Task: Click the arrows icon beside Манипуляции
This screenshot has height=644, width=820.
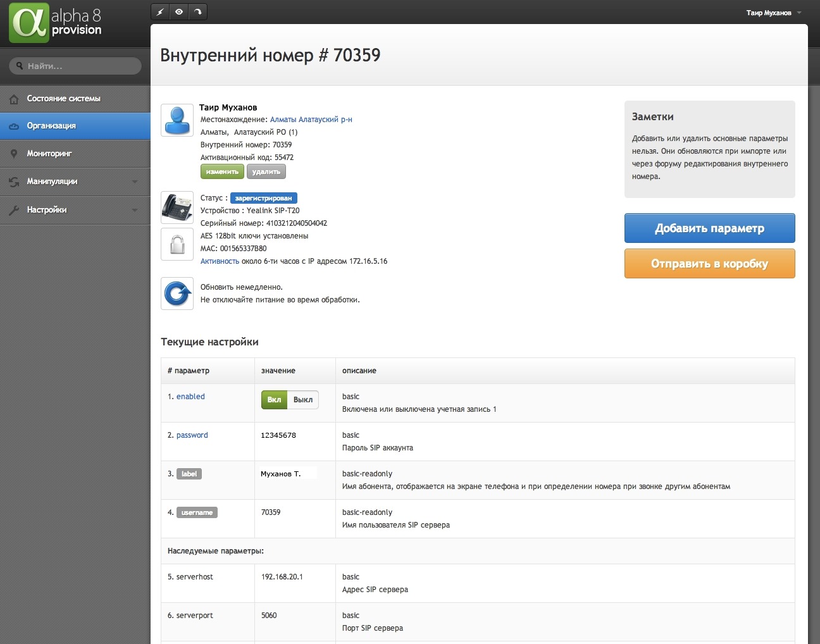Action: 14,182
